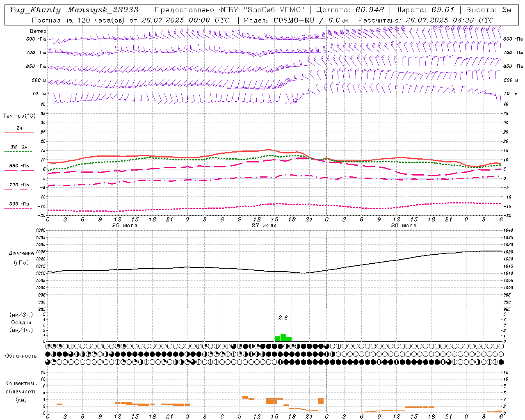Click the Осадки panel label

[21, 322]
